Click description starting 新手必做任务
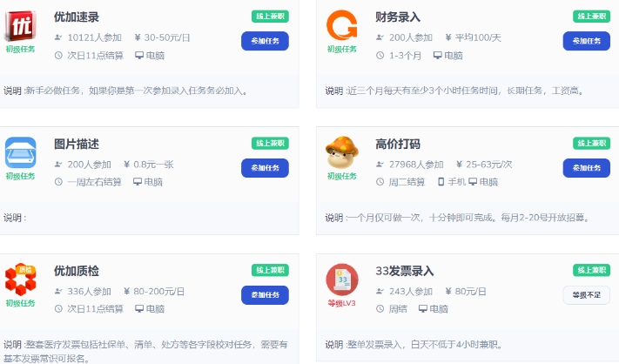Image resolution: width=619 pixels, height=364 pixels. pos(137,91)
